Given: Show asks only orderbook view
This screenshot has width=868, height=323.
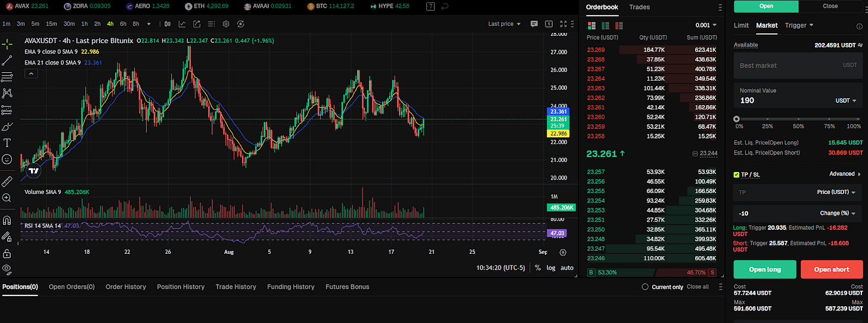Looking at the screenshot, I should point(619,26).
